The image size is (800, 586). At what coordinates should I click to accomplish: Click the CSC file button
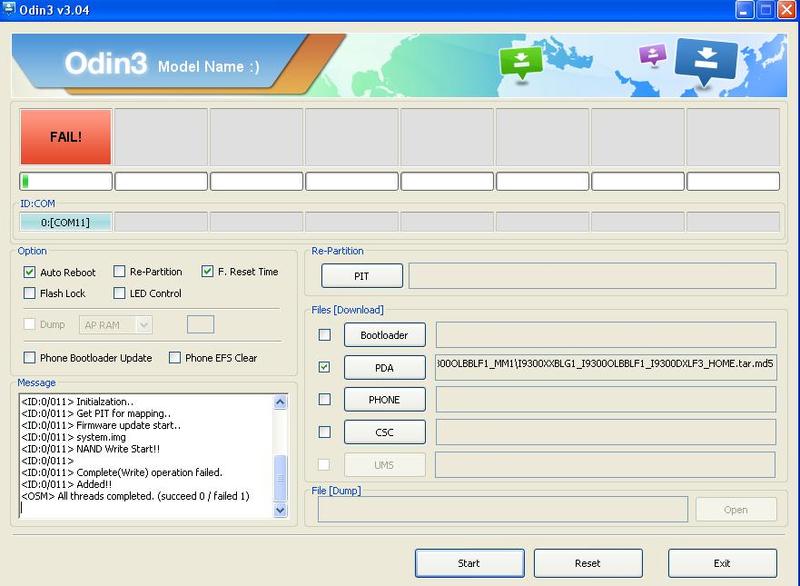pyautogui.click(x=385, y=432)
